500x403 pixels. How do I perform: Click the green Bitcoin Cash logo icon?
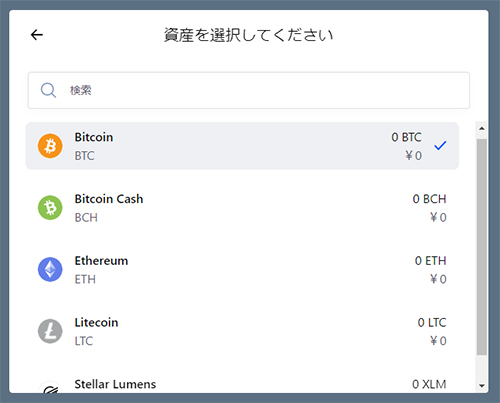(50, 208)
